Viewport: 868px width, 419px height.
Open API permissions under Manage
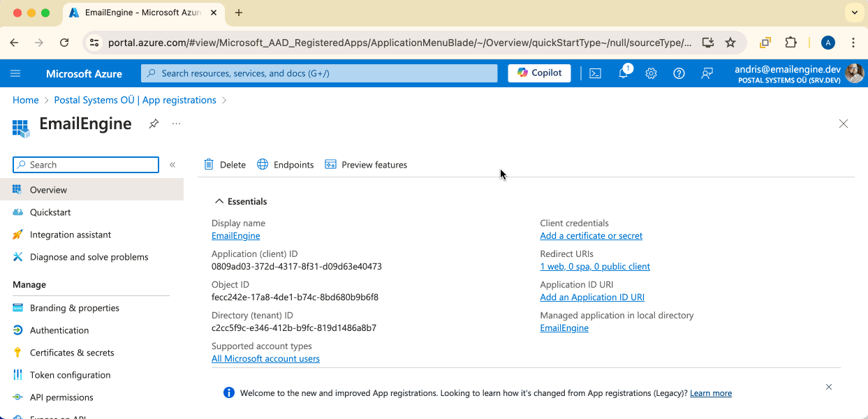(x=61, y=397)
